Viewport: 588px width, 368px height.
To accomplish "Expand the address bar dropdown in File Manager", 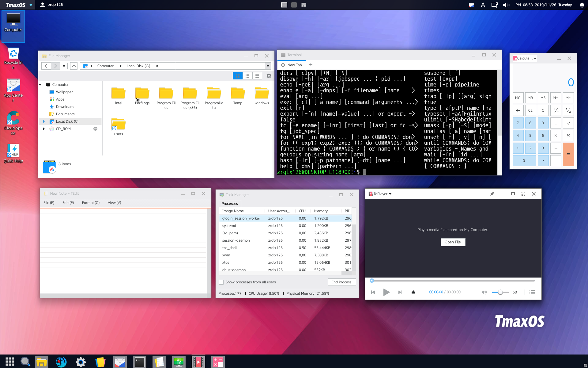I will click(x=268, y=66).
